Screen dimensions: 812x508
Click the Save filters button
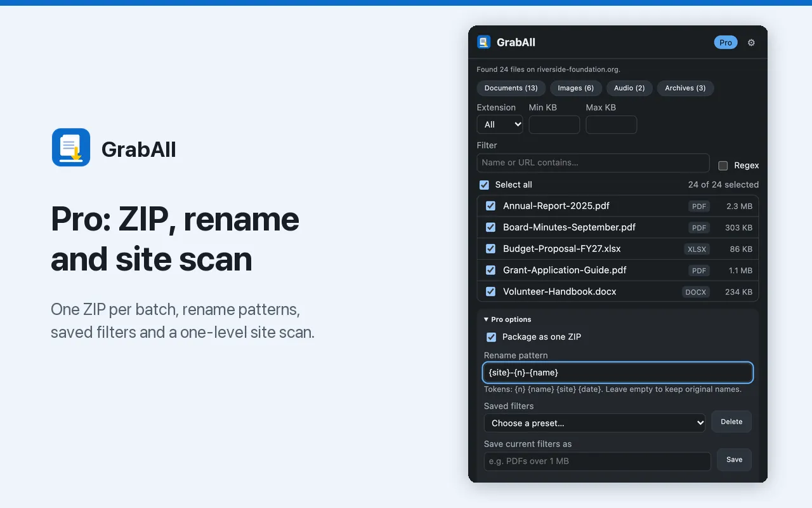click(x=735, y=460)
